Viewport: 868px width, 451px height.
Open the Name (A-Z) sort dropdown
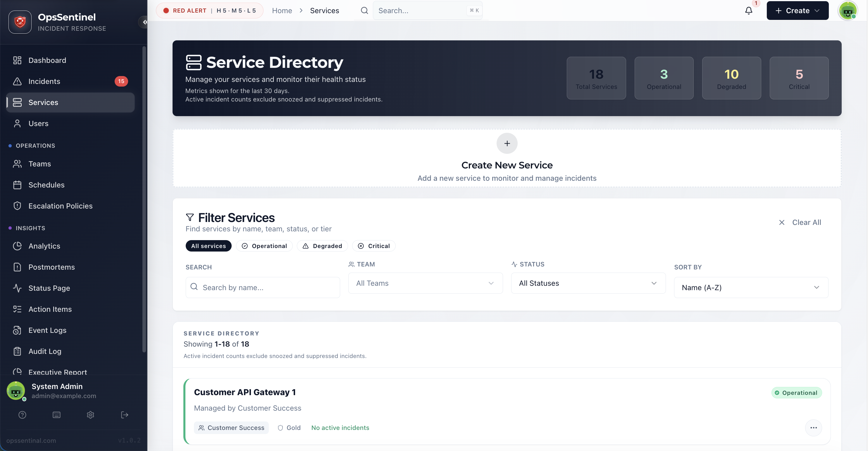tap(751, 287)
